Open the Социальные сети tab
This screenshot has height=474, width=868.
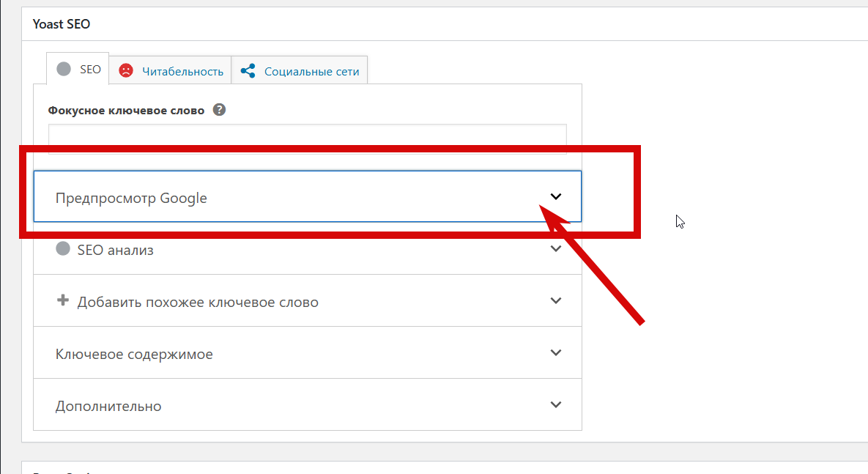pos(300,71)
